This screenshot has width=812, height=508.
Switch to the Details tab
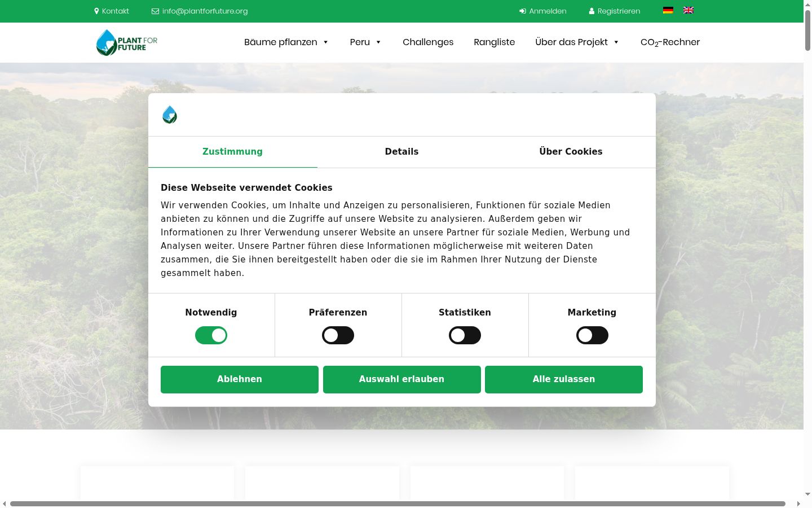[x=401, y=152]
